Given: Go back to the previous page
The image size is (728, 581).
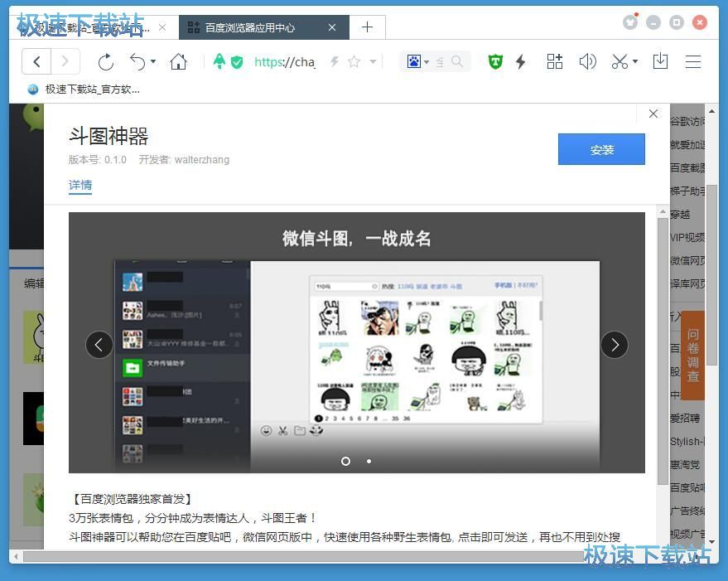Looking at the screenshot, I should (x=36, y=61).
